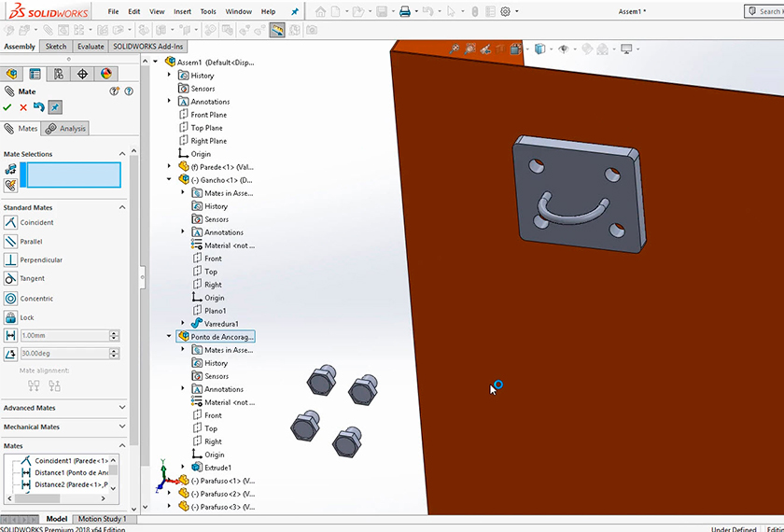Undo the last mate action
This screenshot has width=784, height=532.
coord(38,107)
